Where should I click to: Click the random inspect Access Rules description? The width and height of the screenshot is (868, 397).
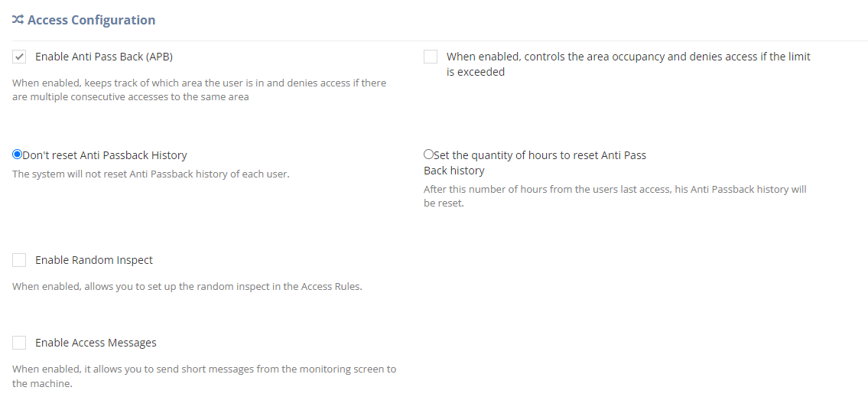pyautogui.click(x=187, y=288)
